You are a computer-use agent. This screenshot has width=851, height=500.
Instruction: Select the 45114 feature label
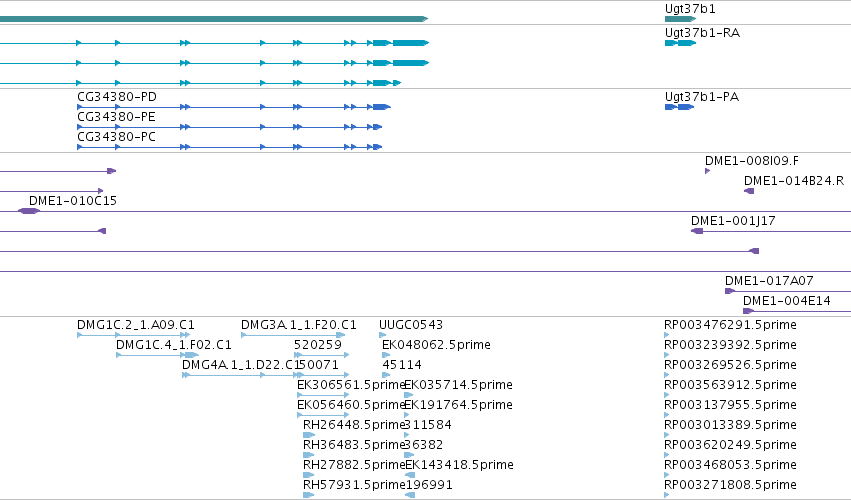402,365
